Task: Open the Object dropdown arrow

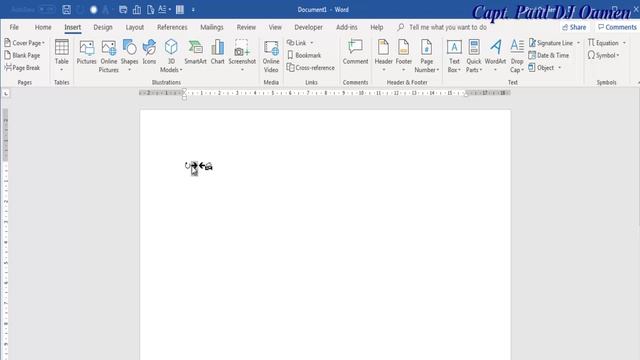Action: [560, 68]
